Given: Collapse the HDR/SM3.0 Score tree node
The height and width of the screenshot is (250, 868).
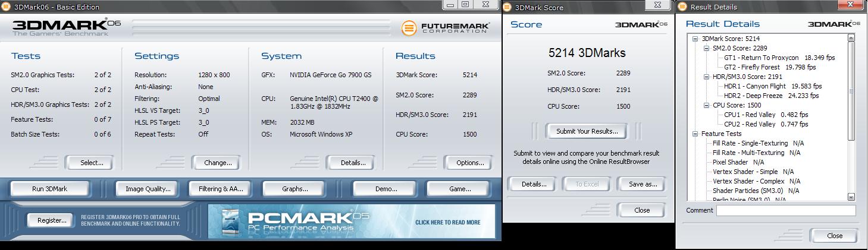Looking at the screenshot, I should point(706,77).
